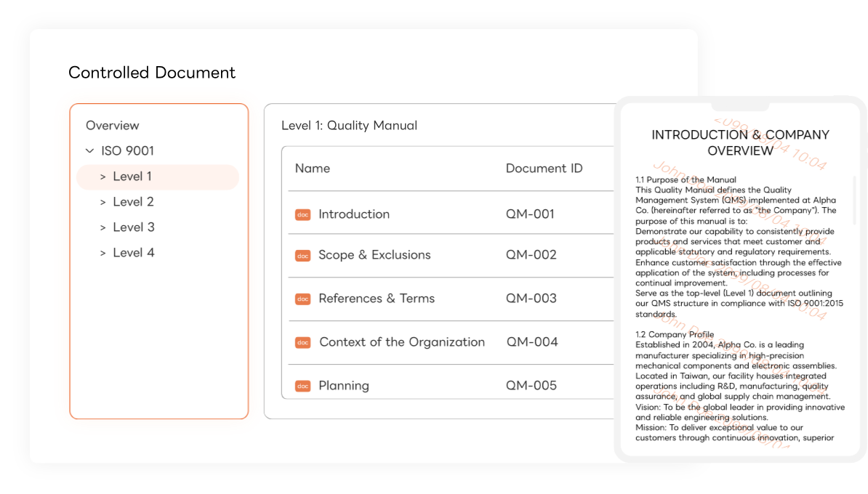This screenshot has width=868, height=494.
Task: Open the References & Terms document
Action: click(x=377, y=298)
